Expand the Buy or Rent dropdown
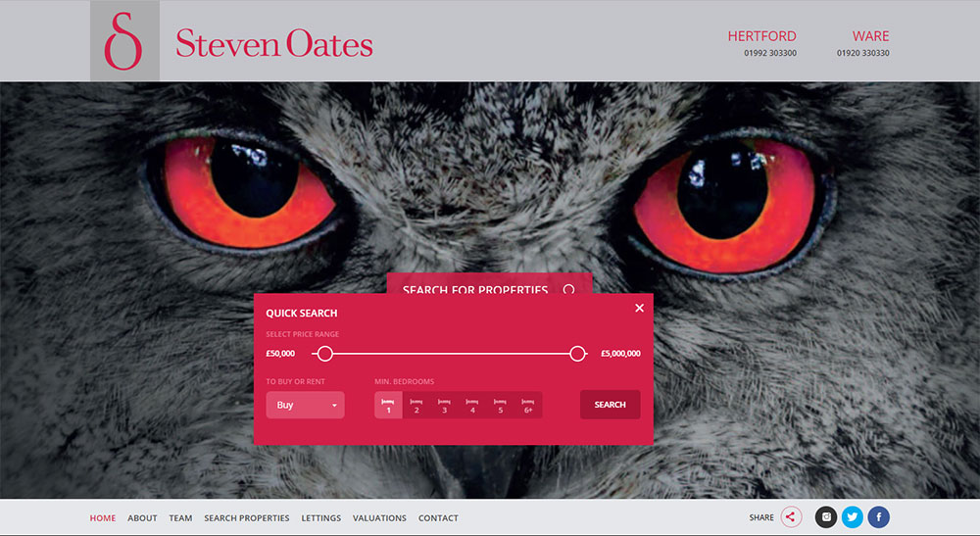This screenshot has width=980, height=536. (x=305, y=405)
